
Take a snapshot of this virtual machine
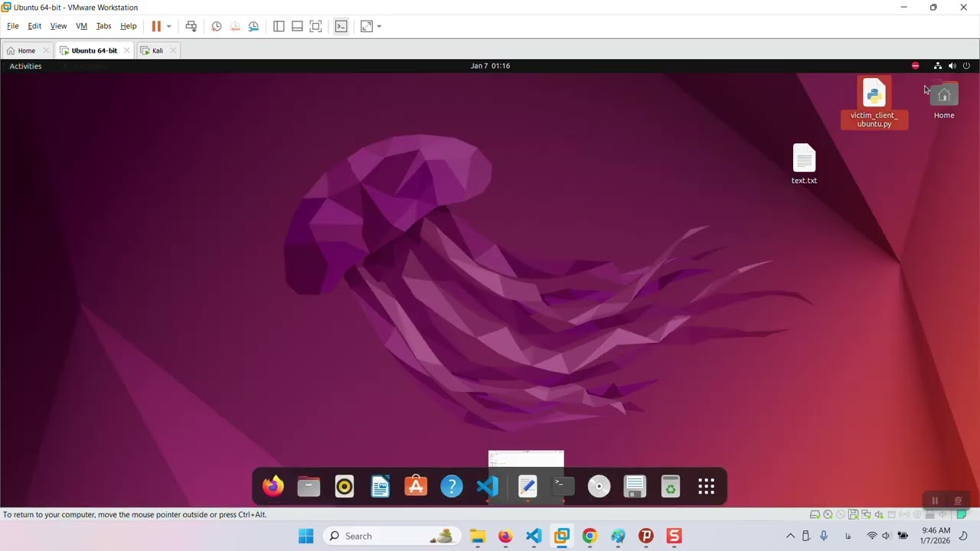tap(217, 26)
